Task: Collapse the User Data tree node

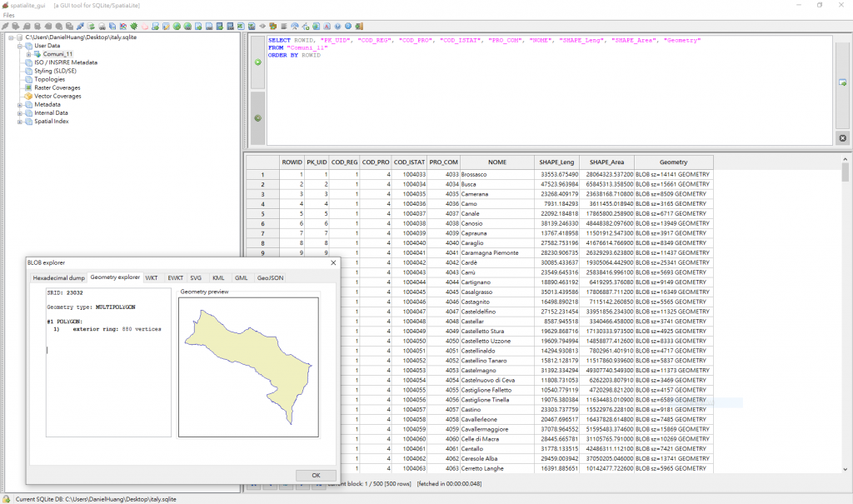Action: [x=20, y=46]
